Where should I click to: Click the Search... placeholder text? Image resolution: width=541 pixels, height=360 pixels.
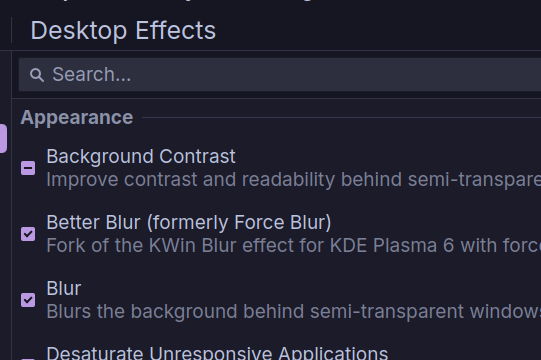point(91,75)
